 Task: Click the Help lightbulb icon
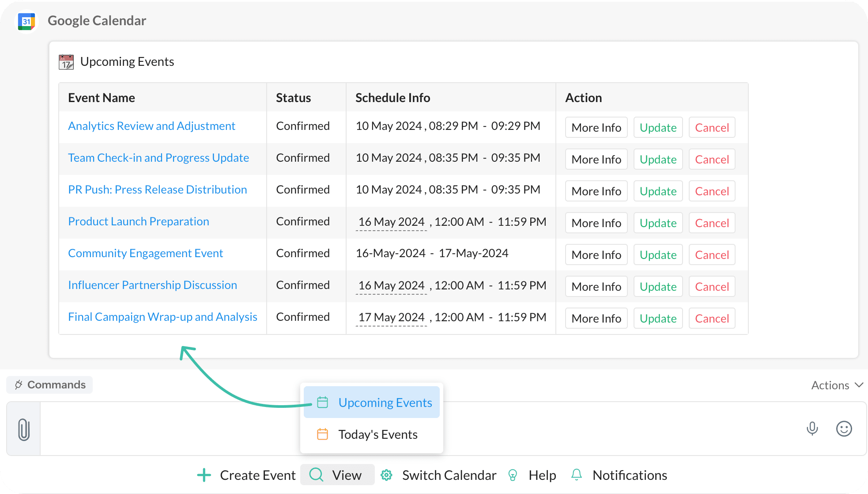pyautogui.click(x=513, y=475)
